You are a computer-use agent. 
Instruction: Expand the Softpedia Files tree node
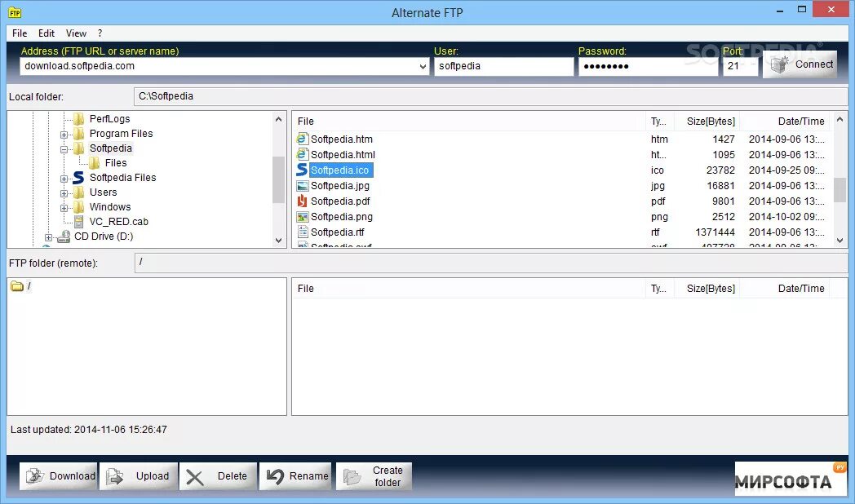tap(64, 179)
